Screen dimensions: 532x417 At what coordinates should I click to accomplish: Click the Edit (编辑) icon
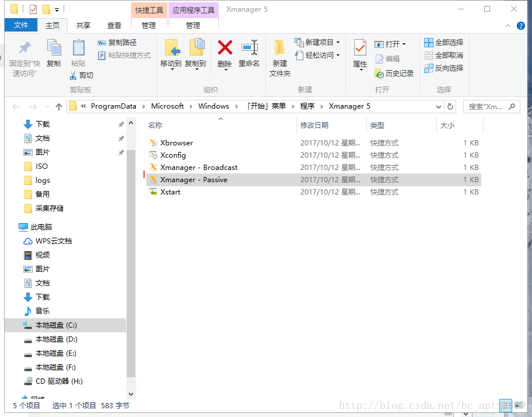pos(379,59)
